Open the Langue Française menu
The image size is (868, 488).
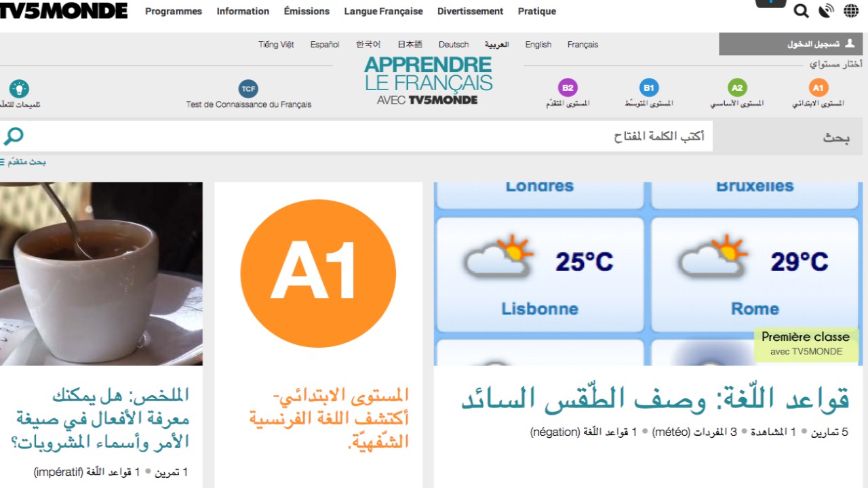click(x=383, y=12)
